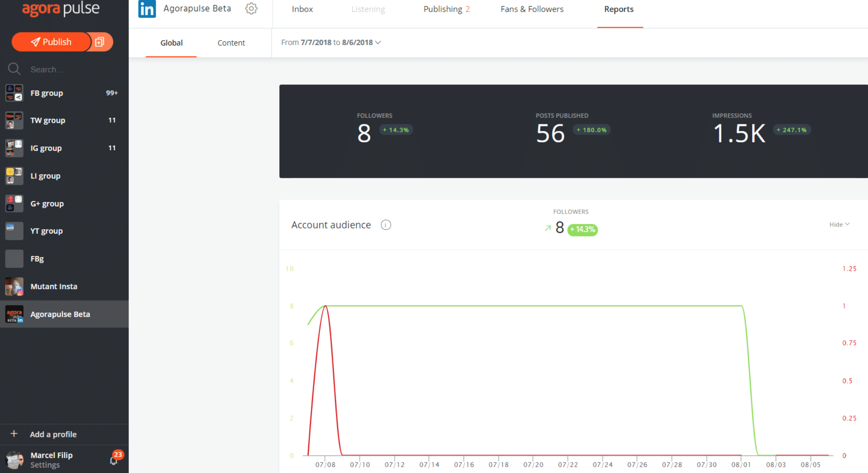Click the green +14.3% chart badge
The height and width of the screenshot is (473, 868).
tap(582, 229)
